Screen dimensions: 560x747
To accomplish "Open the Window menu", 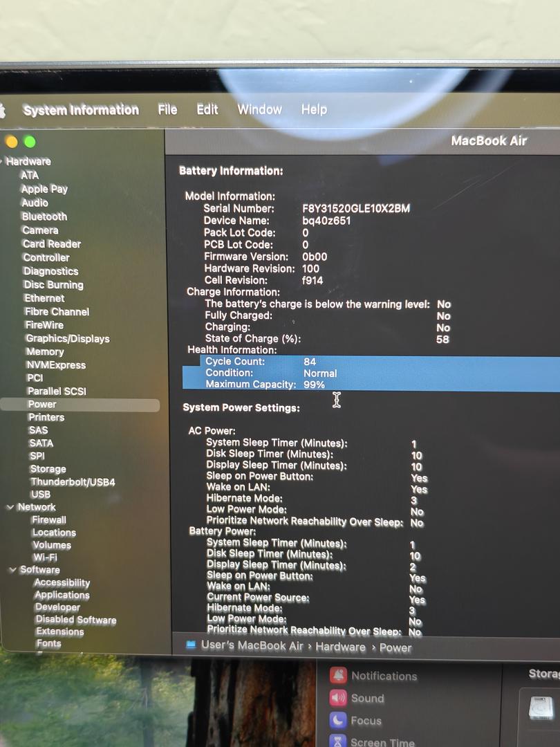I will coord(259,109).
